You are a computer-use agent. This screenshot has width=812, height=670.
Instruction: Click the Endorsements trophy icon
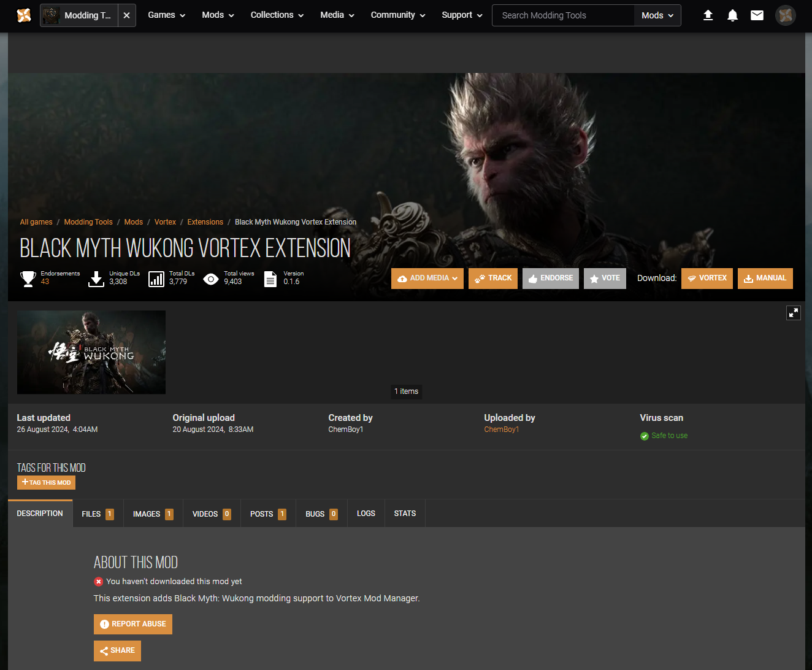[28, 279]
